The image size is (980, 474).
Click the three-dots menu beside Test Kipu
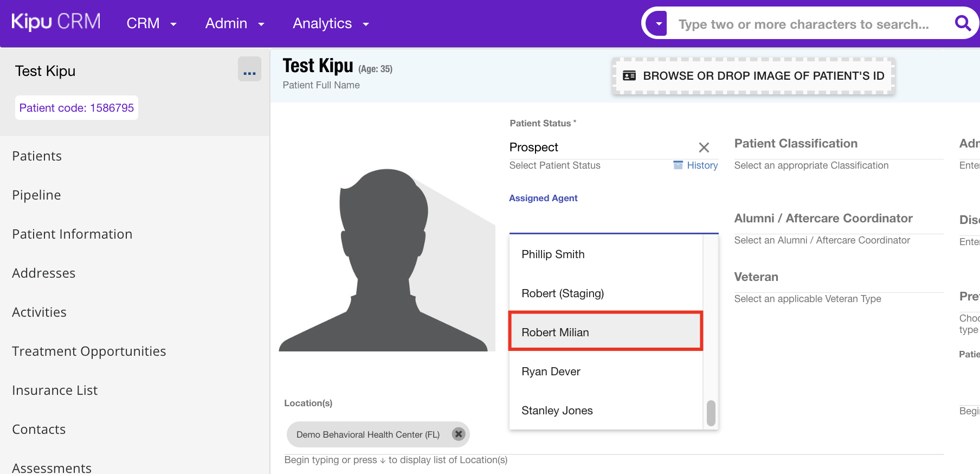(249, 69)
